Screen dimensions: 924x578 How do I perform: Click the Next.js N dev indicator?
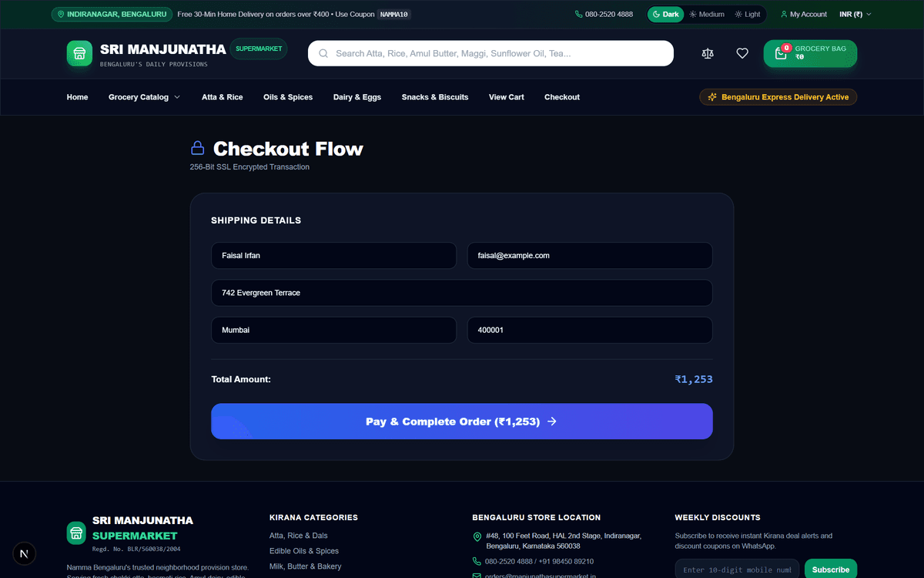coord(25,554)
